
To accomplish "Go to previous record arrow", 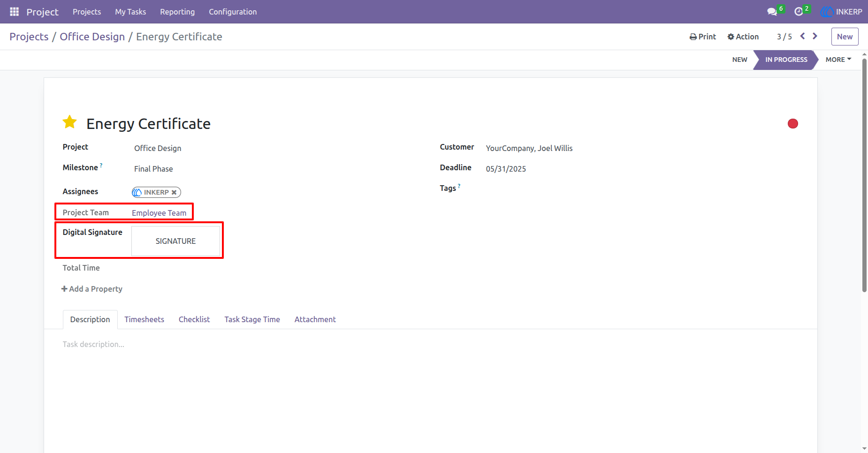I will pos(802,36).
